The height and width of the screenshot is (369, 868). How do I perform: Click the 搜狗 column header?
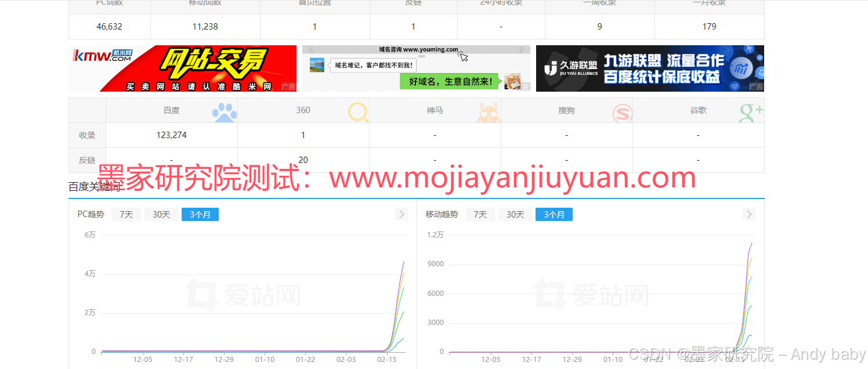[566, 110]
